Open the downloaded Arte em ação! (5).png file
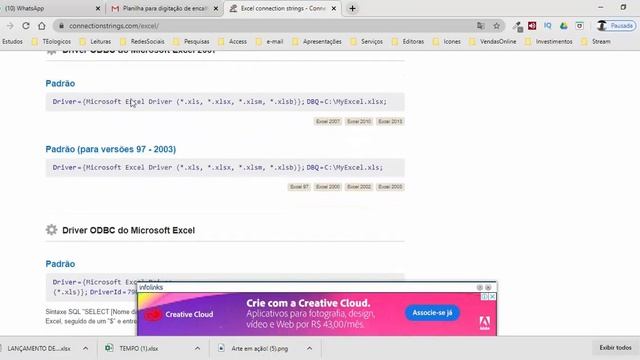The height and width of the screenshot is (360, 640). (x=260, y=349)
